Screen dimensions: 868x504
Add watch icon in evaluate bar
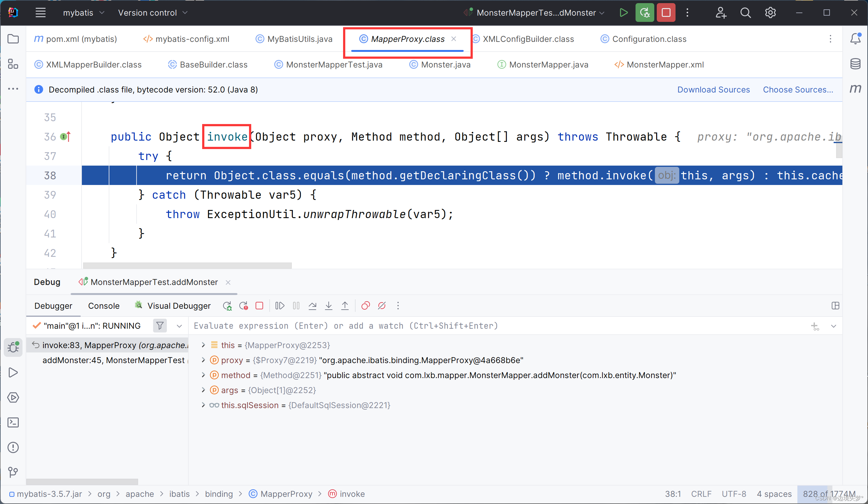815,326
